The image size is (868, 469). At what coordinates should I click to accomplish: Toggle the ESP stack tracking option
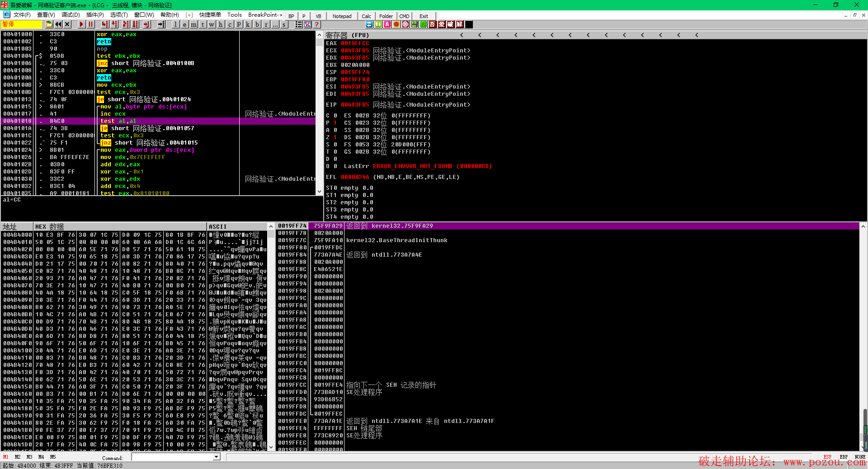coord(827,457)
